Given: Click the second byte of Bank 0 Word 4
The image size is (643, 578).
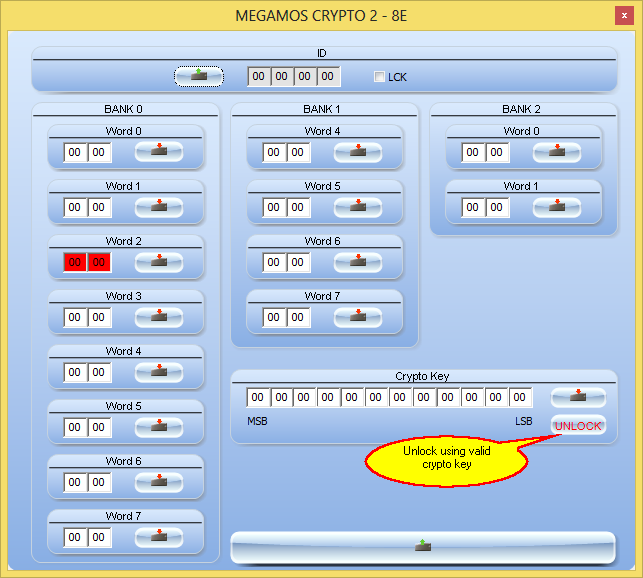Looking at the screenshot, I should (x=99, y=372).
